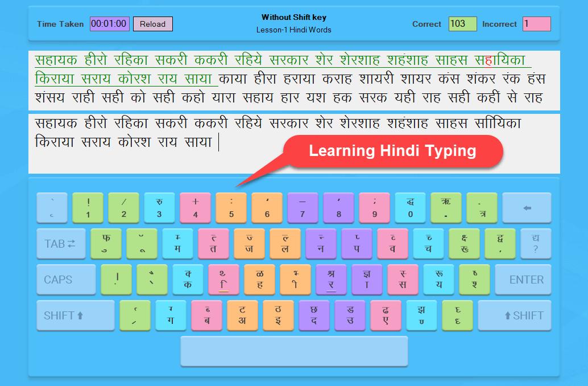Click the purple number 8 key
This screenshot has width=588, height=386.
(x=338, y=208)
